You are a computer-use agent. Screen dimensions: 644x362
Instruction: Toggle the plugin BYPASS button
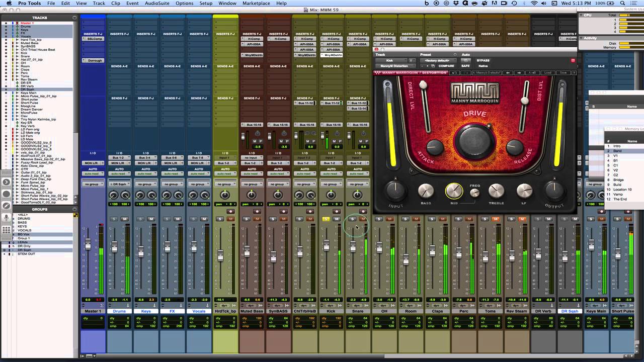coord(483,60)
